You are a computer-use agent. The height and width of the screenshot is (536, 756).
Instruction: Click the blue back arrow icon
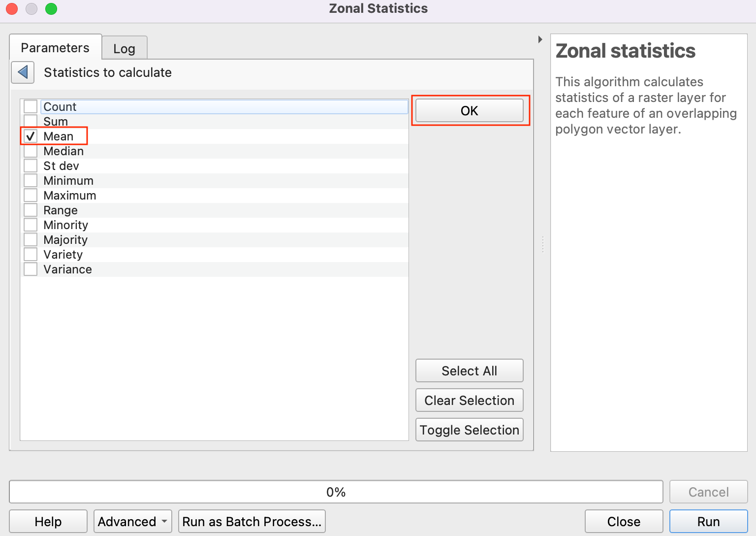(x=23, y=72)
